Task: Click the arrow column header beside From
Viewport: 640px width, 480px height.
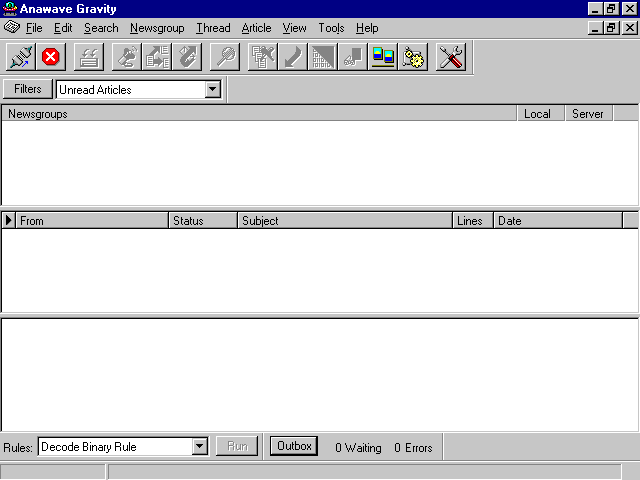Action: click(x=9, y=221)
